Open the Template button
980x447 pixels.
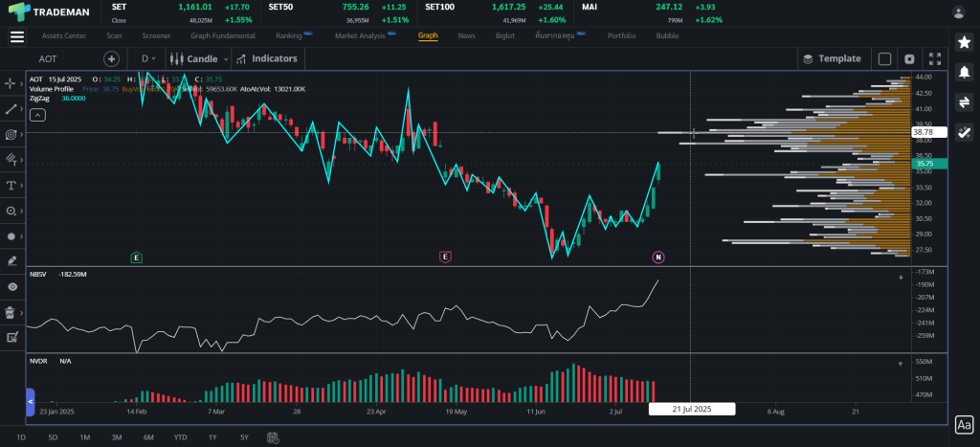pos(832,58)
